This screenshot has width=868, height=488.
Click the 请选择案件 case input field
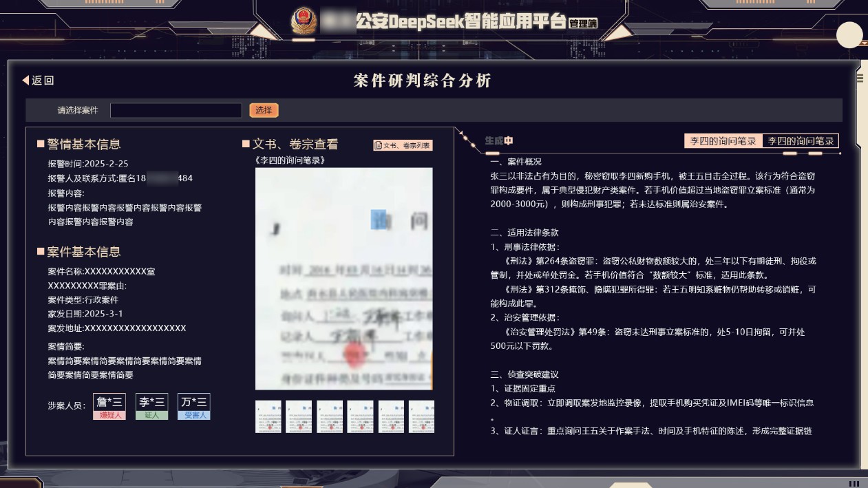pos(176,110)
